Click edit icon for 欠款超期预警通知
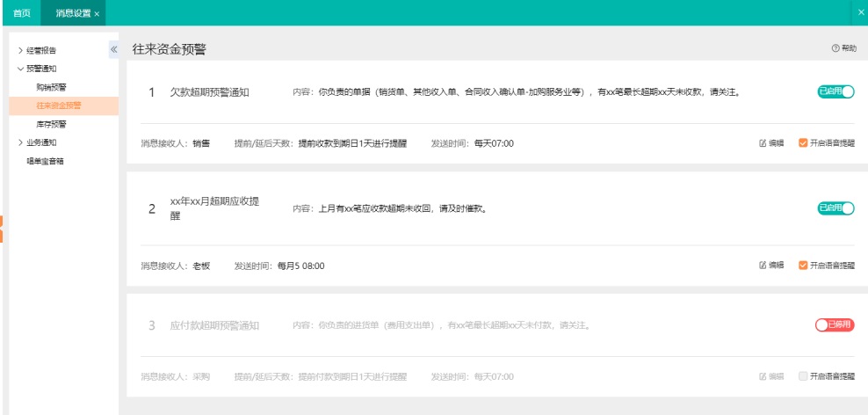Screen dimensions: 868x415 763,142
